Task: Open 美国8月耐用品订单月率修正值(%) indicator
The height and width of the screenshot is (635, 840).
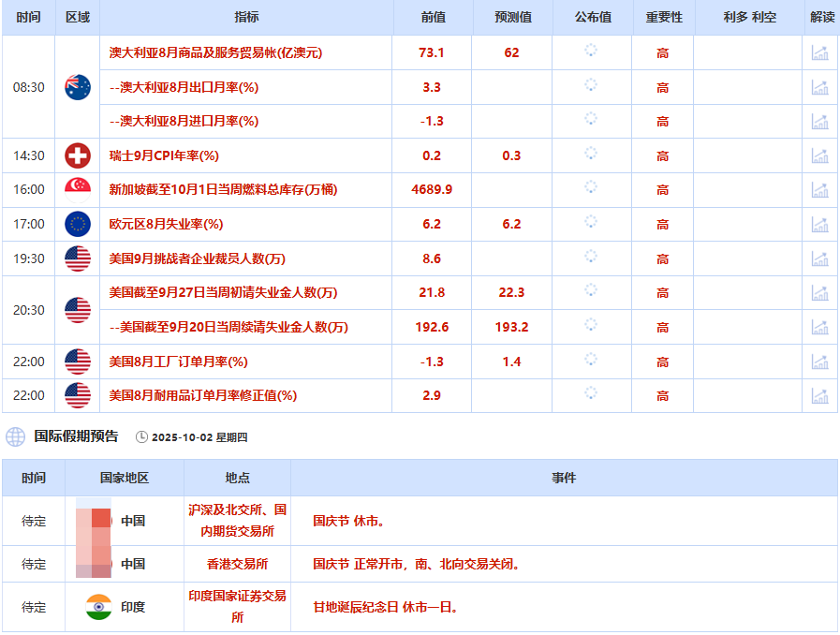Action: [203, 395]
